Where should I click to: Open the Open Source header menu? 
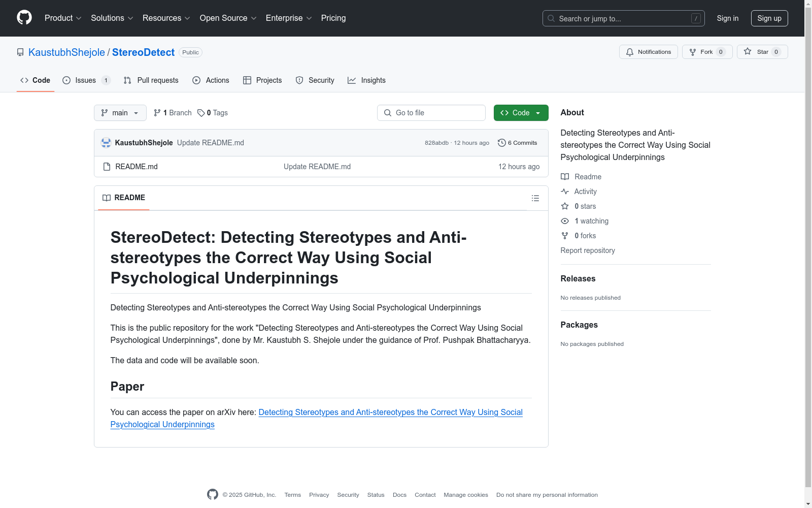point(228,18)
